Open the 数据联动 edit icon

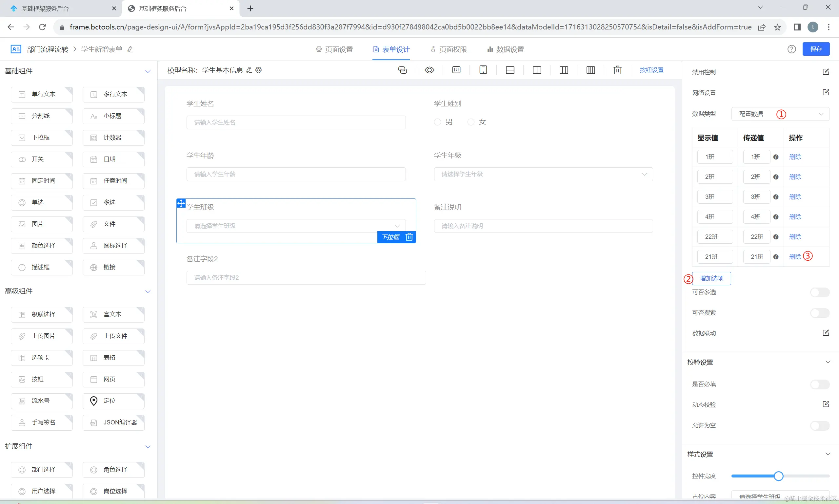click(826, 333)
